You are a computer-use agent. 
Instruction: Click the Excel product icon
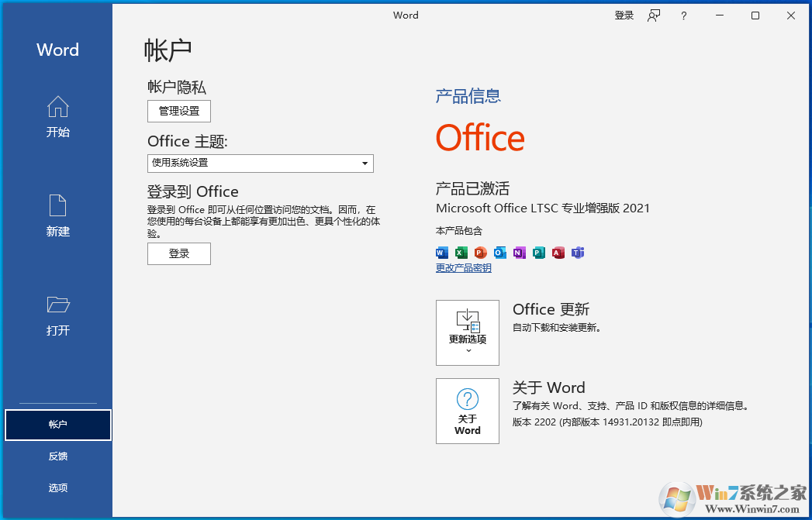tap(461, 253)
